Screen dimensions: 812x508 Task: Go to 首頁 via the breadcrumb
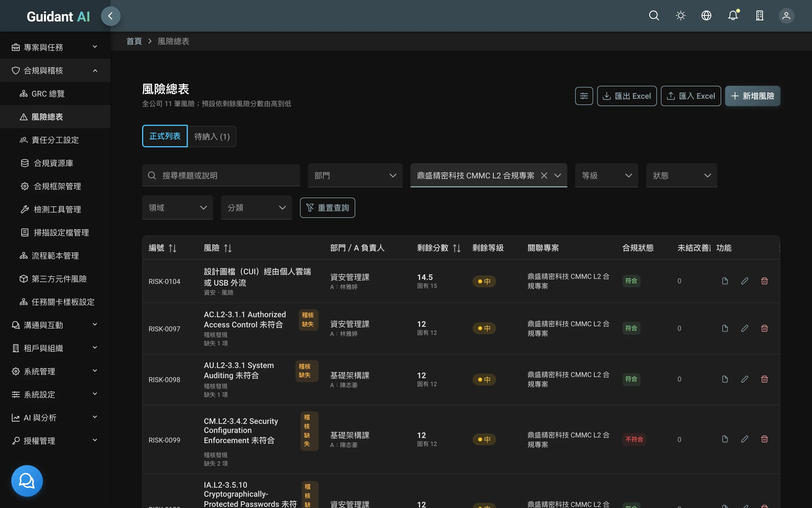[x=134, y=41]
